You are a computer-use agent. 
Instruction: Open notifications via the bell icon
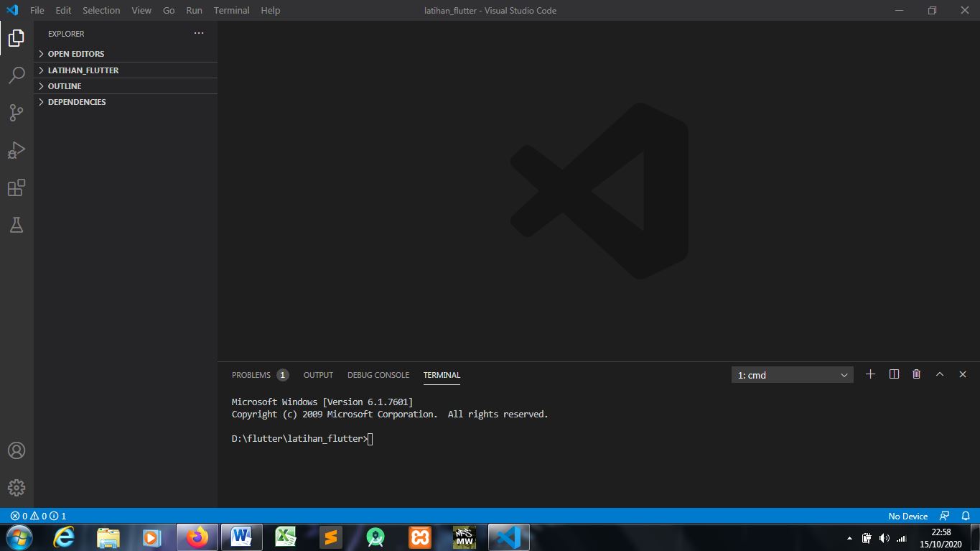point(965,516)
